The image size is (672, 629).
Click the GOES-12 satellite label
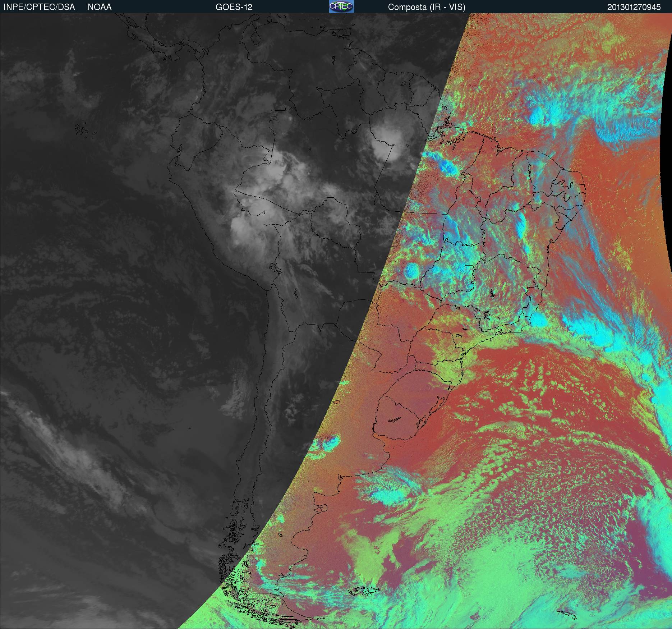tap(234, 7)
